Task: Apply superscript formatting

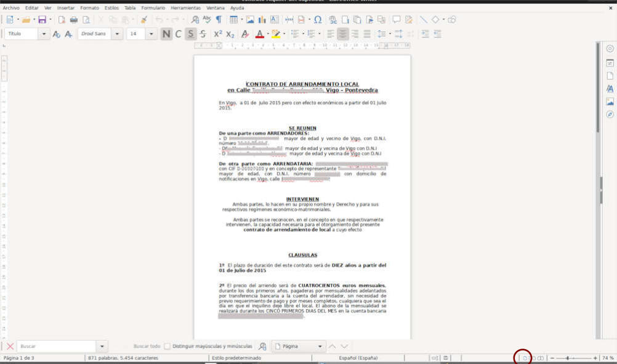Action: coord(217,34)
